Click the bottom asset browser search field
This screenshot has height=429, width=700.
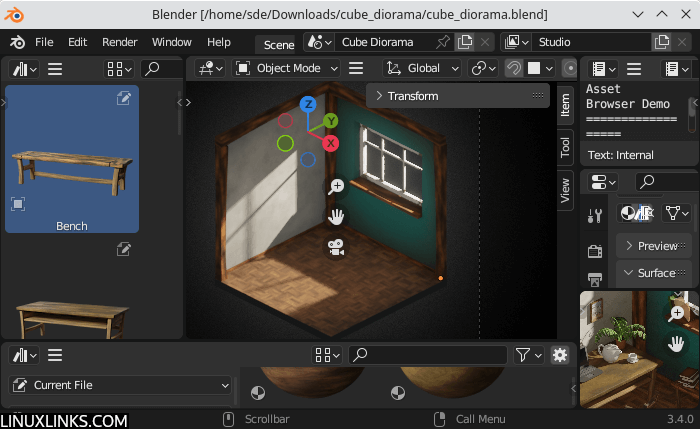click(x=428, y=355)
